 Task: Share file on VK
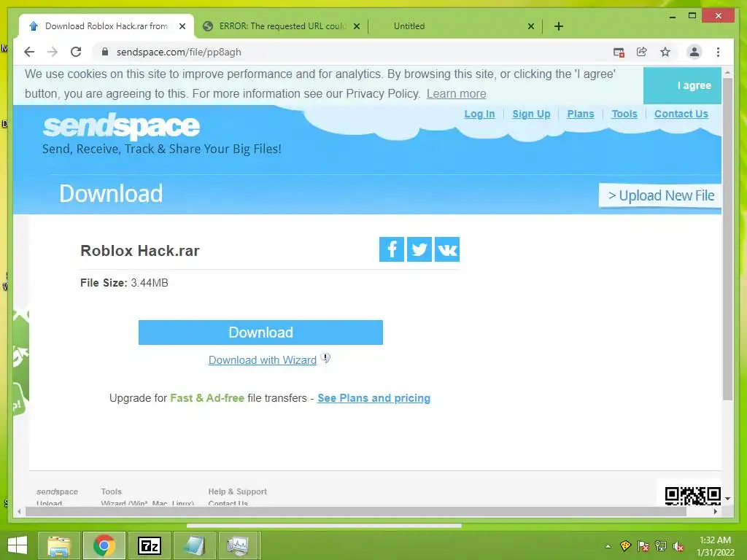447,249
